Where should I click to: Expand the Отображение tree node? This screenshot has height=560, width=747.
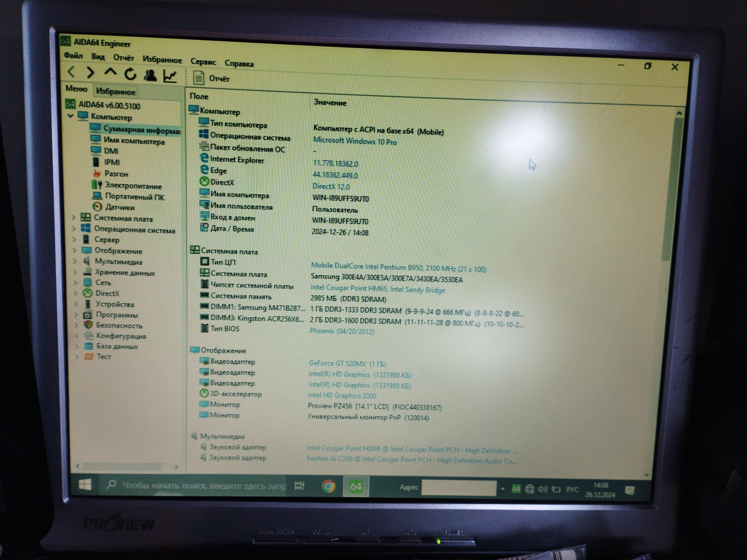tap(75, 250)
